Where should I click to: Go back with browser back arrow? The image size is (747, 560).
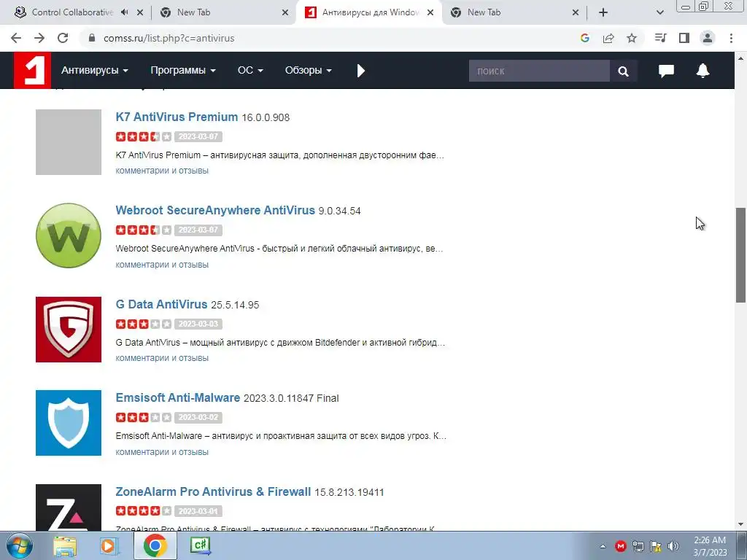tap(16, 38)
